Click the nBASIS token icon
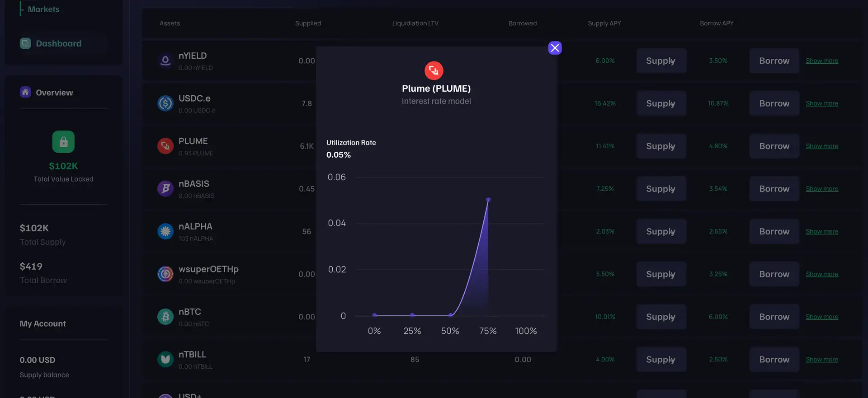 pyautogui.click(x=165, y=188)
